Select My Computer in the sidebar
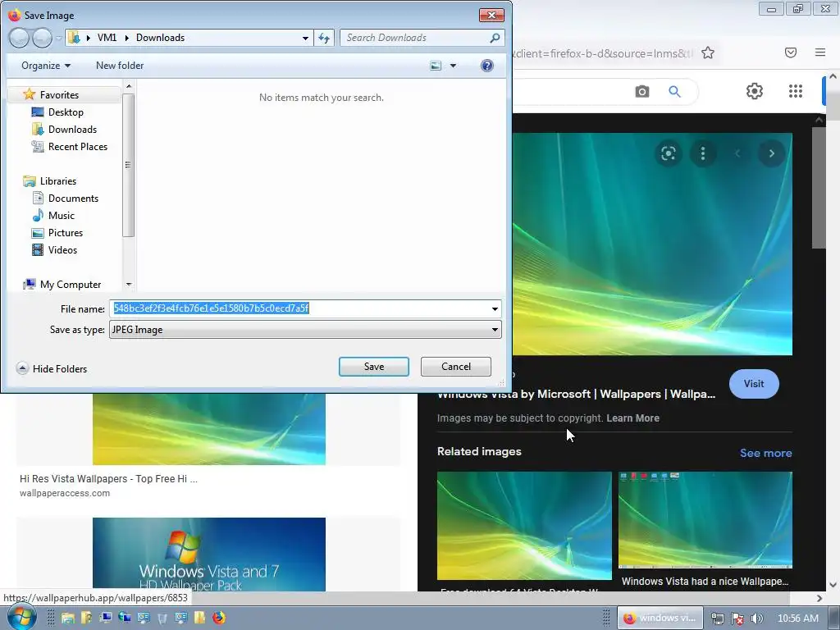This screenshot has width=840, height=630. (x=71, y=285)
